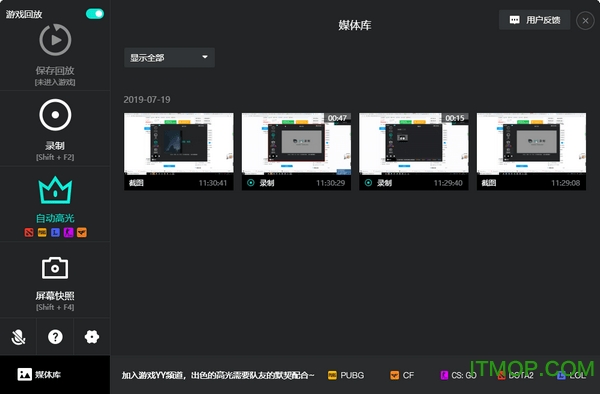Open the 显示全部 filter dropdown
This screenshot has width=600, height=394.
click(x=169, y=58)
